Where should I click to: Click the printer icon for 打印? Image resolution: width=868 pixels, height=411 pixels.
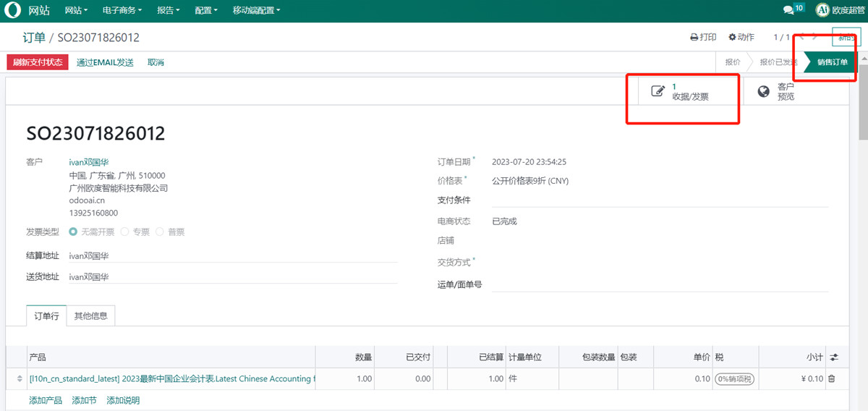(694, 37)
